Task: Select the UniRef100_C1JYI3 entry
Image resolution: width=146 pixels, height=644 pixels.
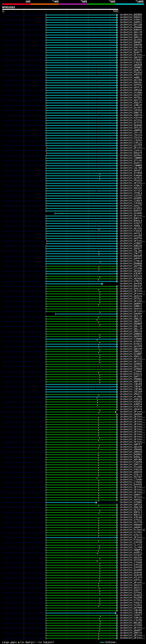Action: pyautogui.click(x=131, y=545)
